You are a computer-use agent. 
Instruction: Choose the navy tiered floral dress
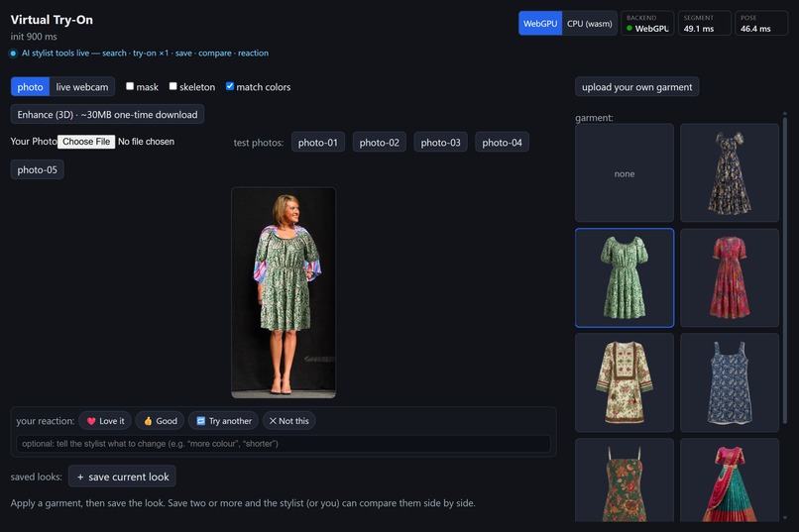(730, 172)
